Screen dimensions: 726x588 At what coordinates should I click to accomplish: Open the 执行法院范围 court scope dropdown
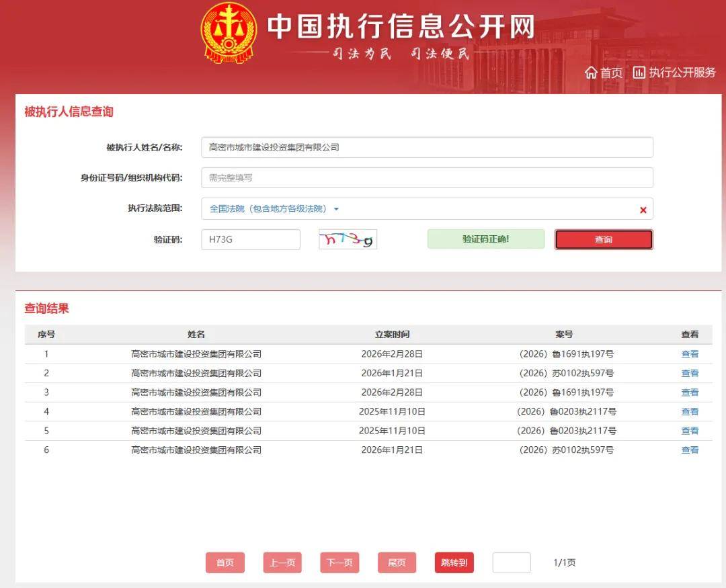pyautogui.click(x=428, y=209)
